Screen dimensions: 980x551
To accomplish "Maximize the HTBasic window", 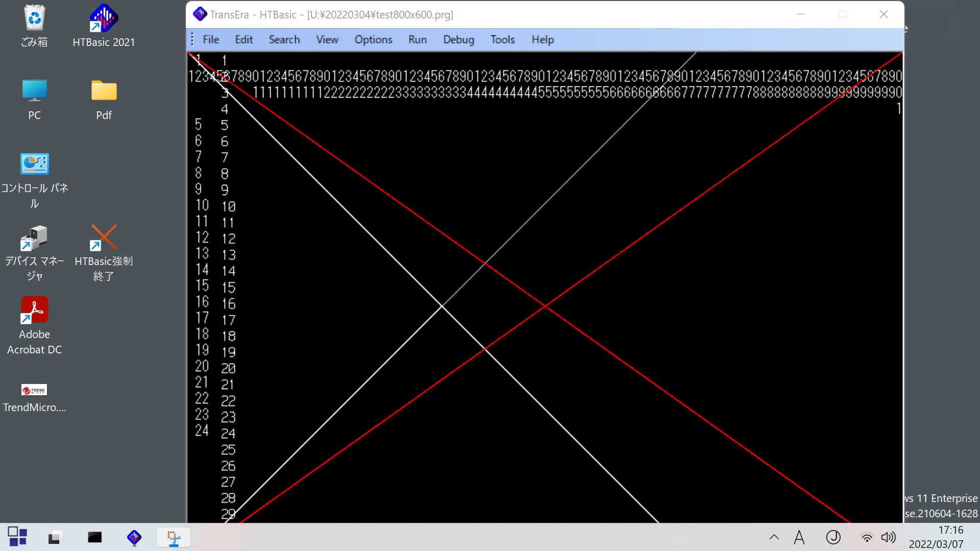I will click(842, 14).
